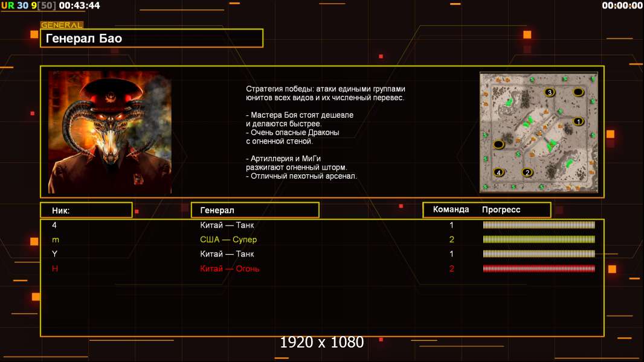This screenshot has width=644, height=362.
Task: Click the 'Генерал Бао' title field
Action: (x=152, y=38)
